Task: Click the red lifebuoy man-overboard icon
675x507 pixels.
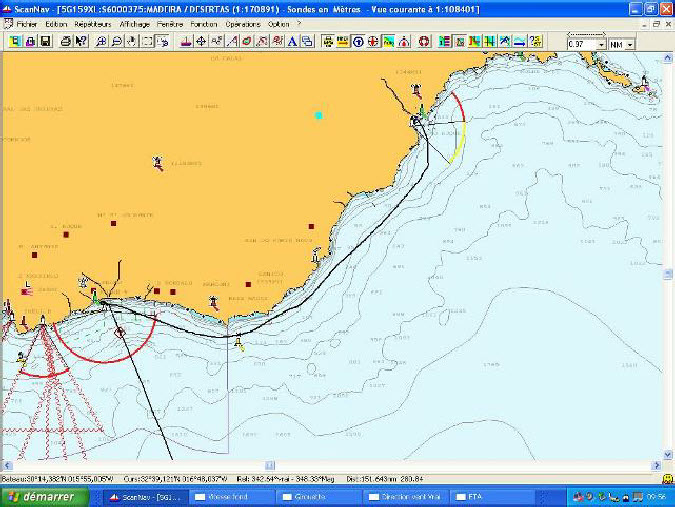Action: [x=423, y=41]
